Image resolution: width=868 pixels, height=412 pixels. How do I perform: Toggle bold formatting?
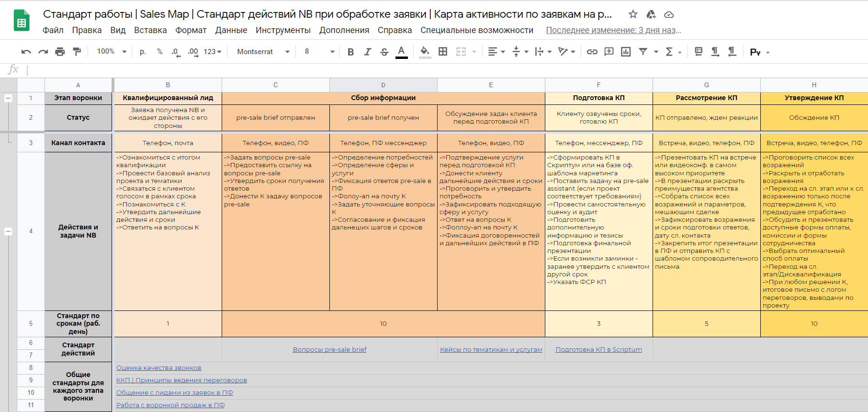(x=350, y=52)
